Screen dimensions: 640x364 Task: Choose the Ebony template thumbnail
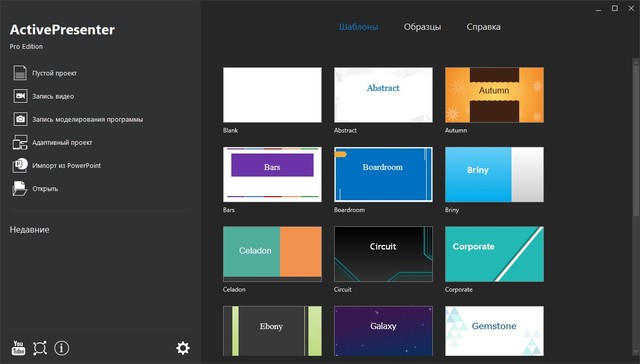[272, 331]
